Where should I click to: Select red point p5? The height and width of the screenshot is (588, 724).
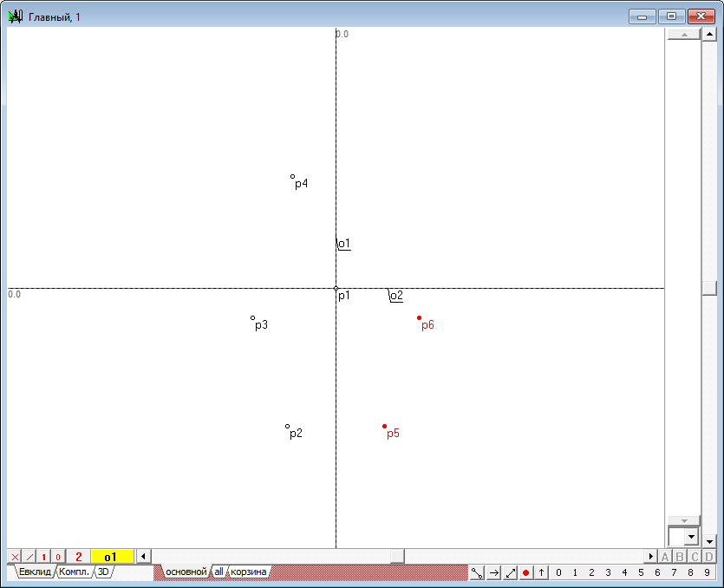(385, 427)
